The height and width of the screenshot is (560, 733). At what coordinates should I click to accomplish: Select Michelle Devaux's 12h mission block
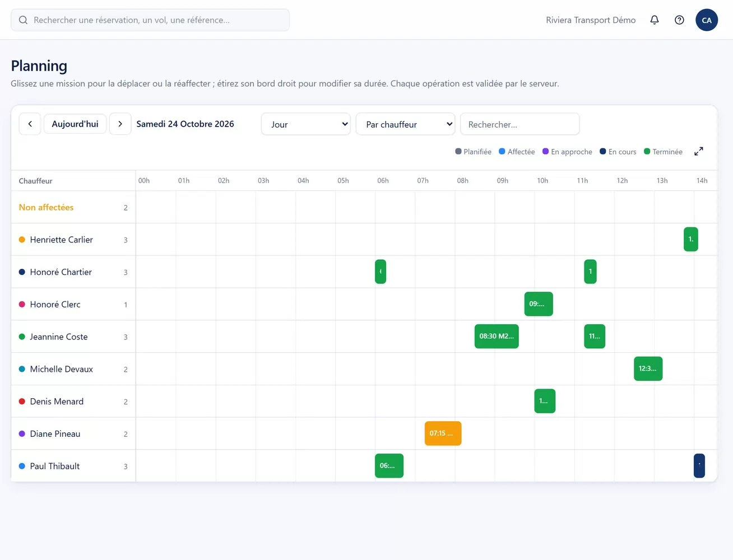coord(648,368)
